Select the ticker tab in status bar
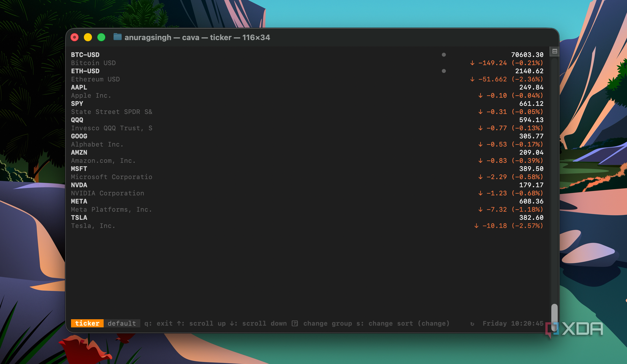 (x=87, y=323)
